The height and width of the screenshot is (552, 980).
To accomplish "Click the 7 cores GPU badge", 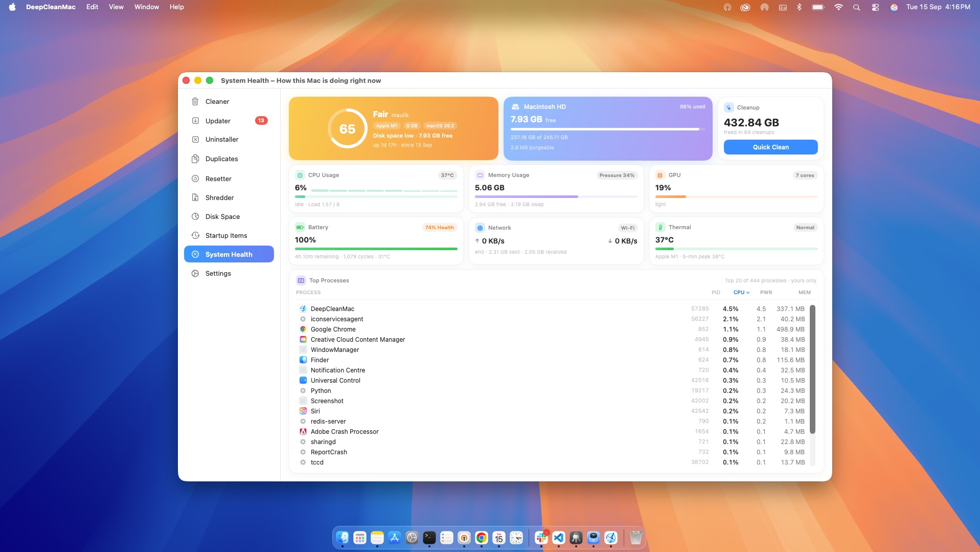I will 805,175.
